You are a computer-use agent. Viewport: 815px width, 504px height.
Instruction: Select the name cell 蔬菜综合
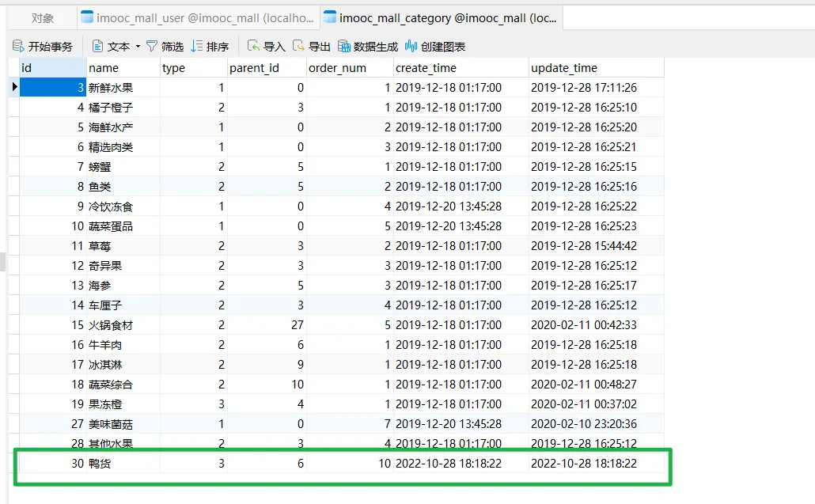click(123, 384)
